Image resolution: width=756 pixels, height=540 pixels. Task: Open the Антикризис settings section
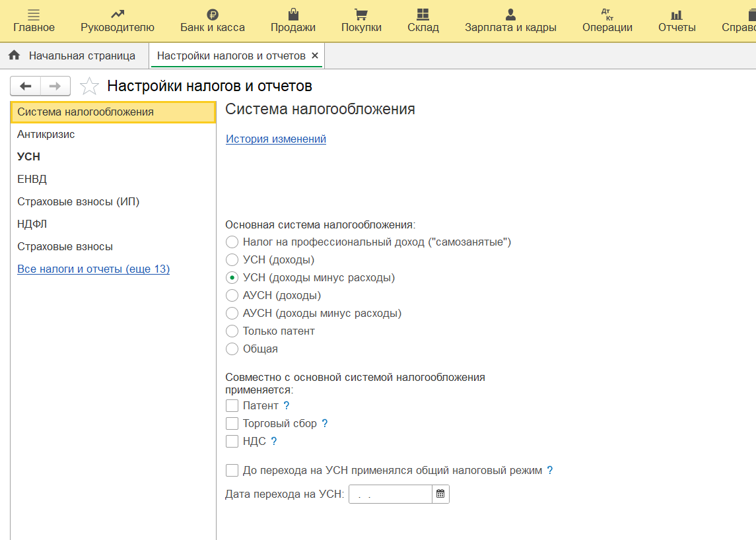click(x=46, y=135)
